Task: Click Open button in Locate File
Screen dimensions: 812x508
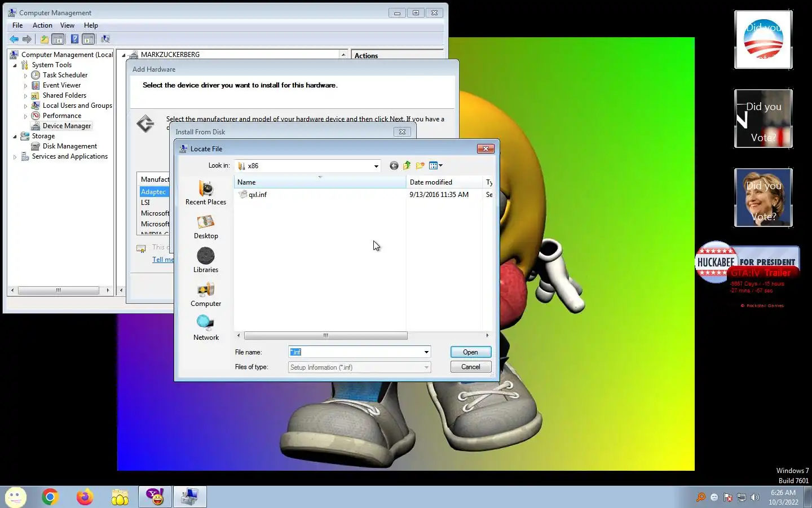Action: coord(470,352)
